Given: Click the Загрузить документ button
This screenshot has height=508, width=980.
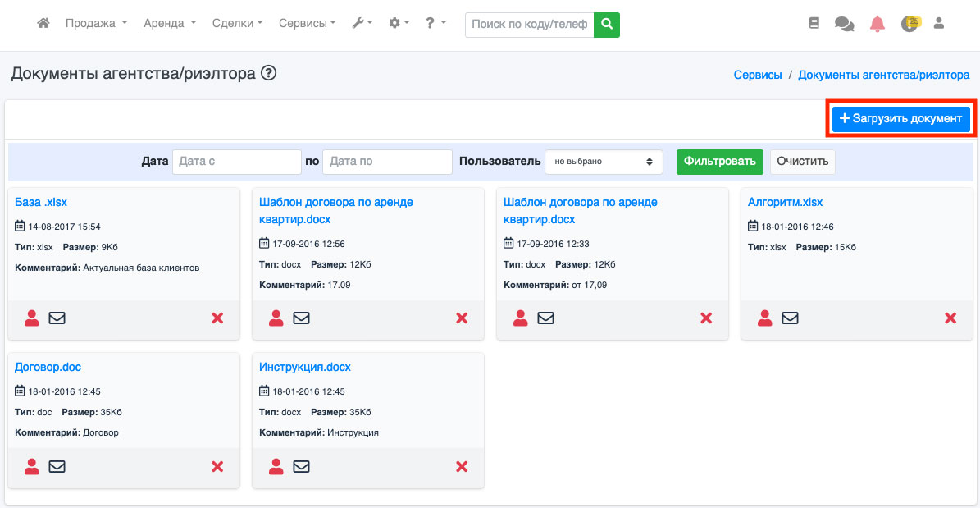Looking at the screenshot, I should 900,119.
